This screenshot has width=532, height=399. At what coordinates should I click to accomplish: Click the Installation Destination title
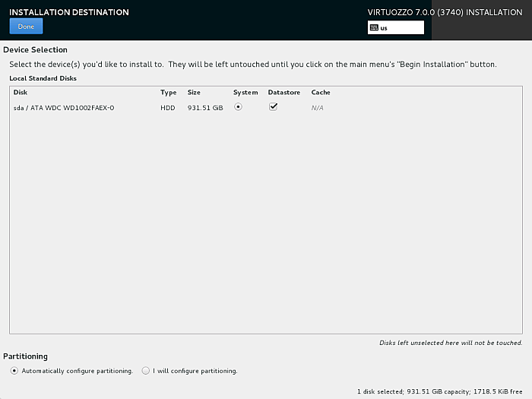pyautogui.click(x=69, y=12)
